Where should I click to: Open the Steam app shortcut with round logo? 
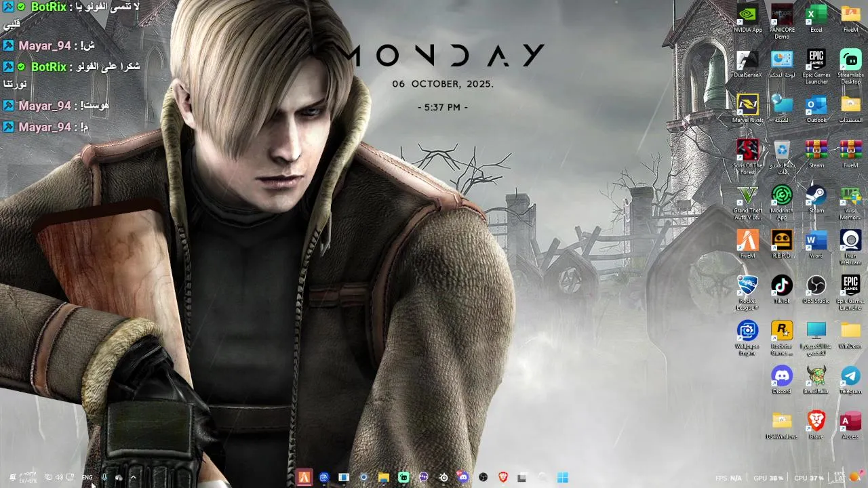point(816,199)
